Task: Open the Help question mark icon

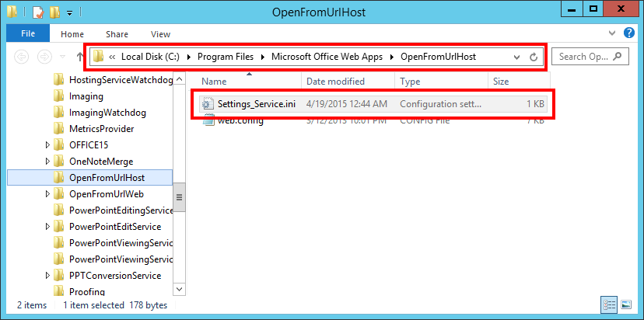Action: [x=628, y=33]
